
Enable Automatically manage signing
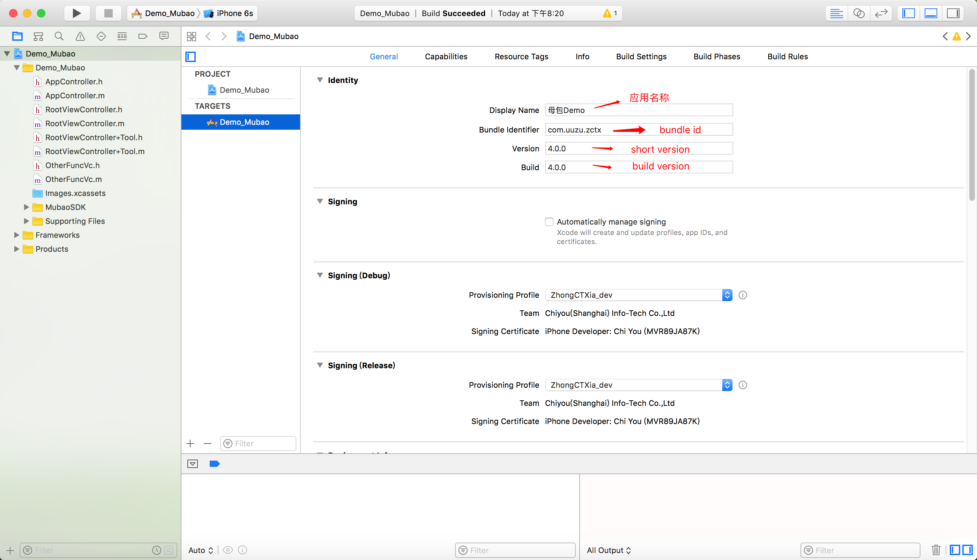tap(549, 221)
